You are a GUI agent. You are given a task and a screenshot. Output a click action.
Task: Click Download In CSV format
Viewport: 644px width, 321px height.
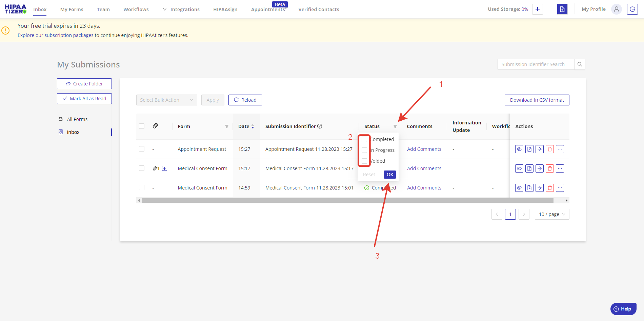tap(537, 100)
